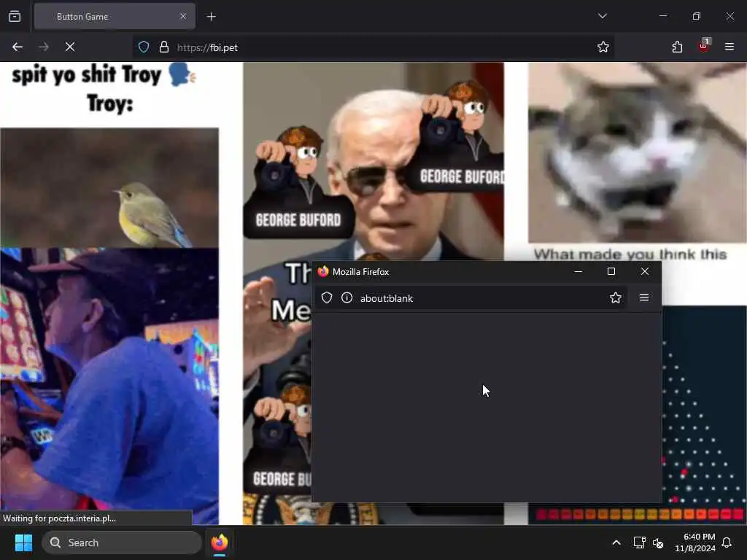Open tracking protection shield for fbi.pet
747x560 pixels.
pos(144,47)
